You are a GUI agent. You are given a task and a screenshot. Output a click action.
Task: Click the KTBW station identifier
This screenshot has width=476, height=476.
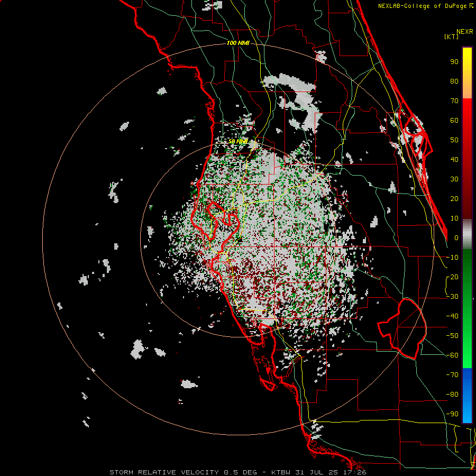[x=280, y=472]
